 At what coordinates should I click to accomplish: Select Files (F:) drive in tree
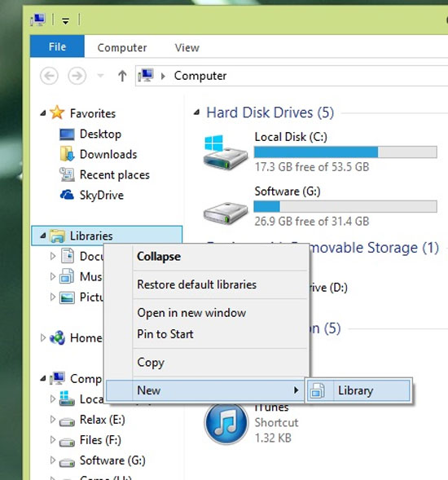point(100,440)
